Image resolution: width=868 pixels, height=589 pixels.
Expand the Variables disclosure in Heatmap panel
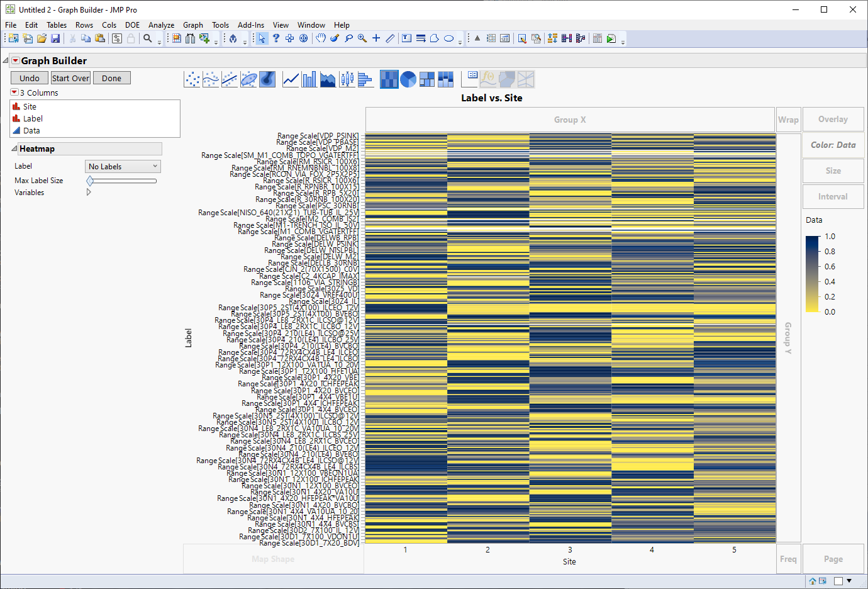[x=89, y=192]
